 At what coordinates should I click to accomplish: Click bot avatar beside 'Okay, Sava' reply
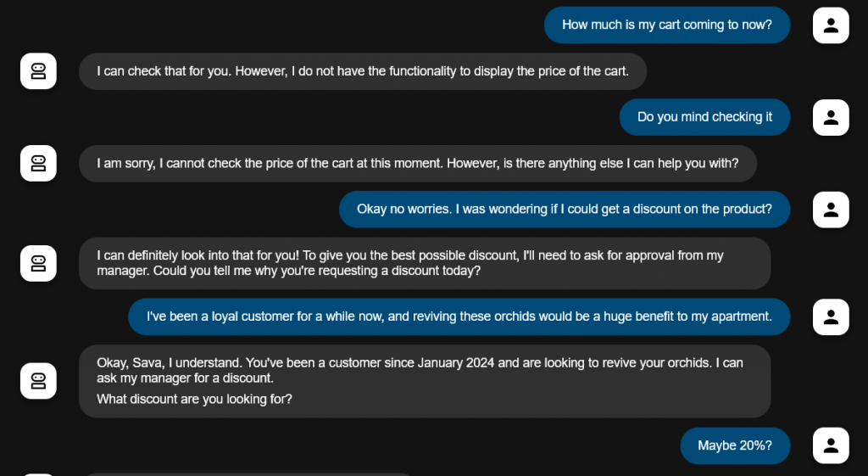(38, 381)
